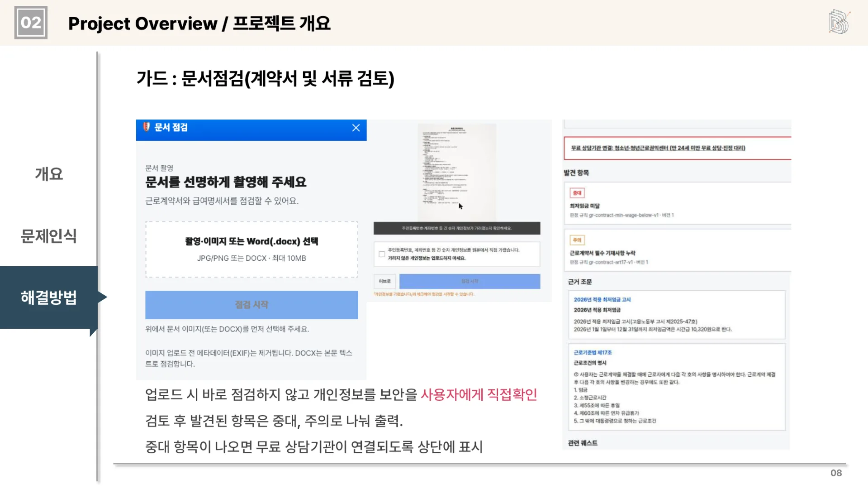Image resolution: width=868 pixels, height=489 pixels.
Task: Open the 근로계약서 필수 기재사항 누락 finding card
Action: click(x=678, y=250)
